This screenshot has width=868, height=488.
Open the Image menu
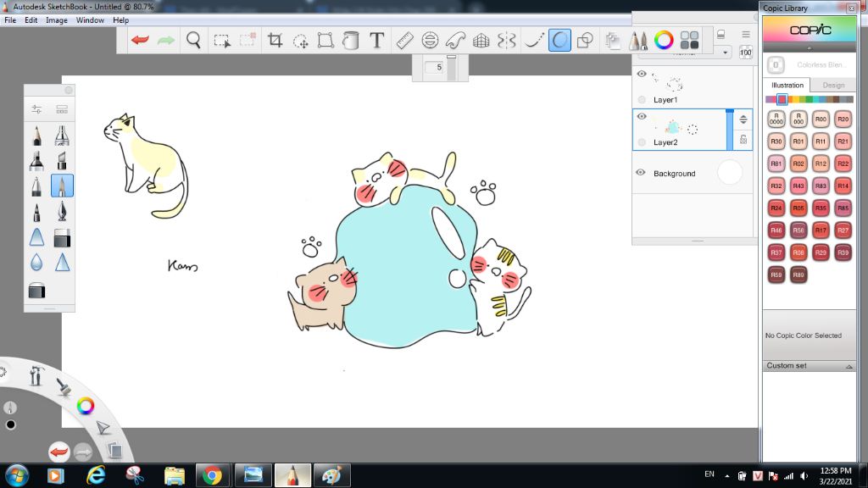(x=57, y=20)
